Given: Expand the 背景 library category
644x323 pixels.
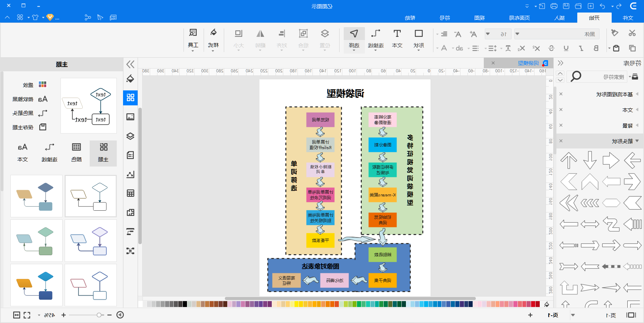Looking at the screenshot, I should tap(627, 126).
